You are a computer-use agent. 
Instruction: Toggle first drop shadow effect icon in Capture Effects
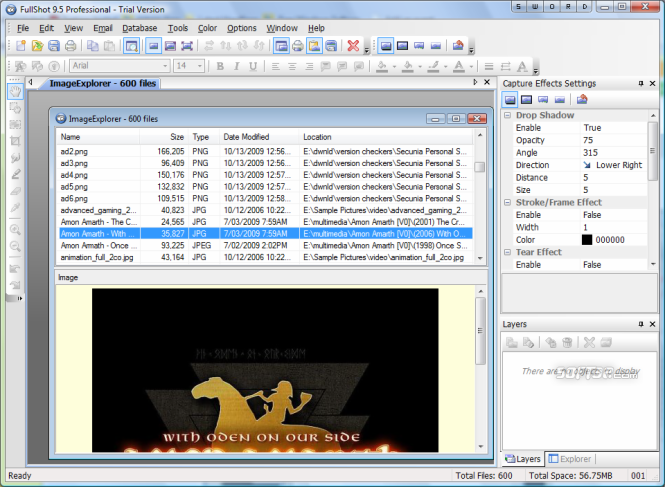pyautogui.click(x=510, y=99)
